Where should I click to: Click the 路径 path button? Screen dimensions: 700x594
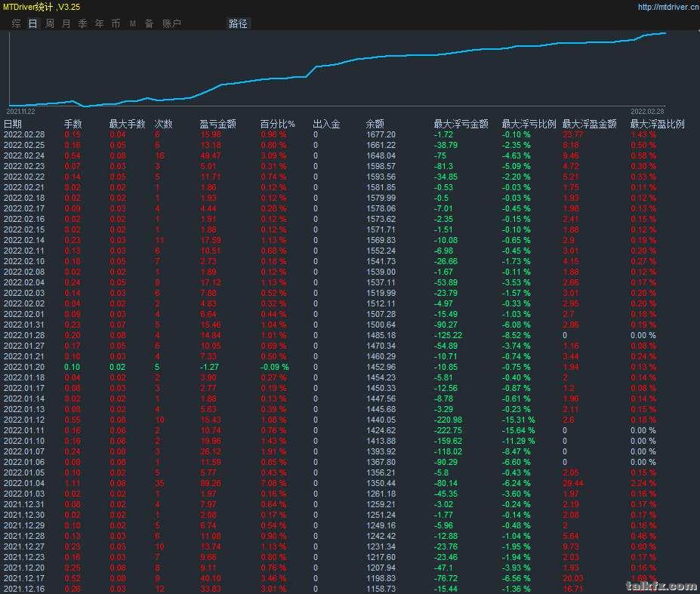click(x=238, y=23)
